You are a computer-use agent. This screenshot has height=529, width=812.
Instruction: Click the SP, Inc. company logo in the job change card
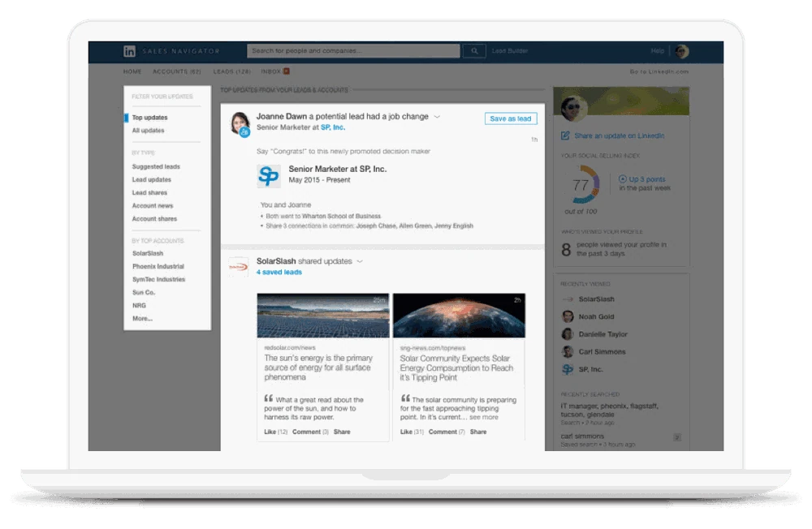coord(269,175)
